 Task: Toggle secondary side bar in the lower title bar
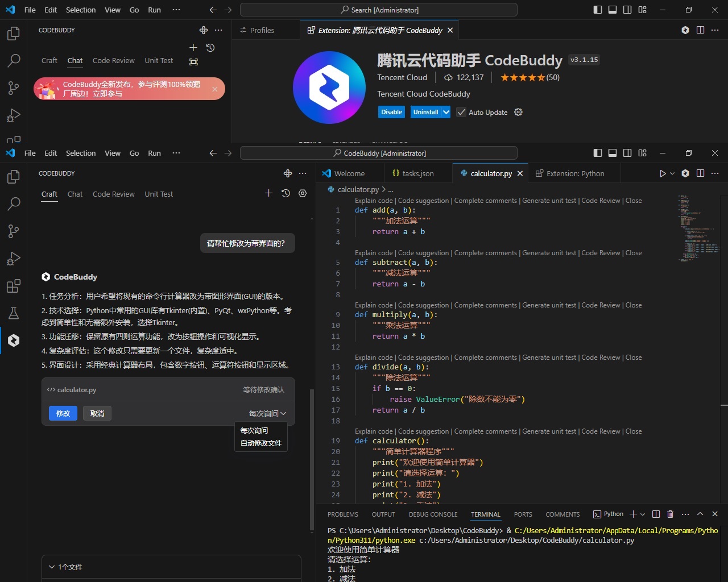627,153
